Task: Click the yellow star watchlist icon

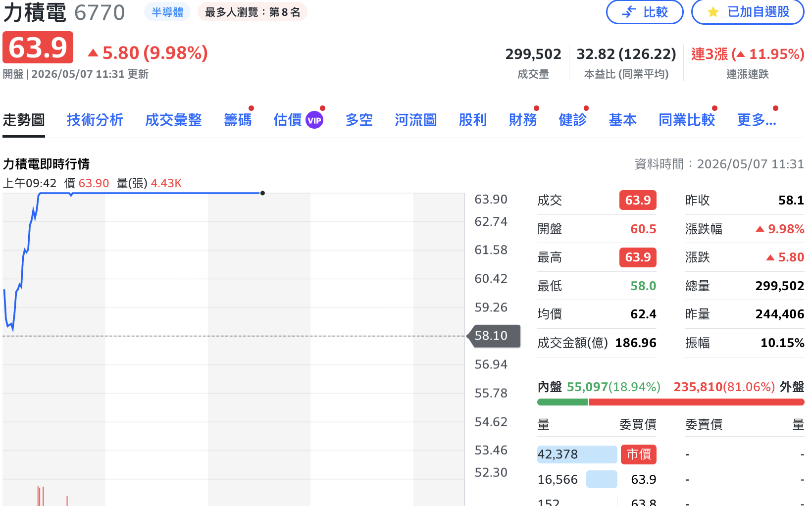Action: click(x=713, y=12)
